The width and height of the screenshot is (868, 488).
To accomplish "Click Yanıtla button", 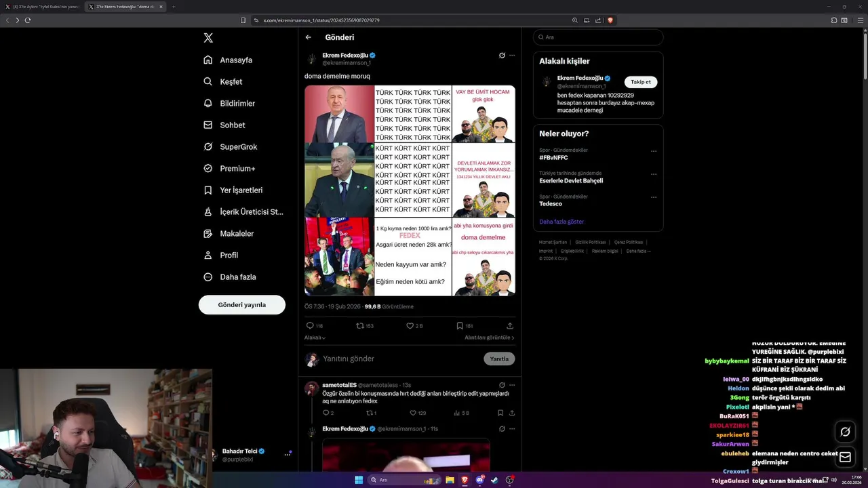I will [499, 359].
